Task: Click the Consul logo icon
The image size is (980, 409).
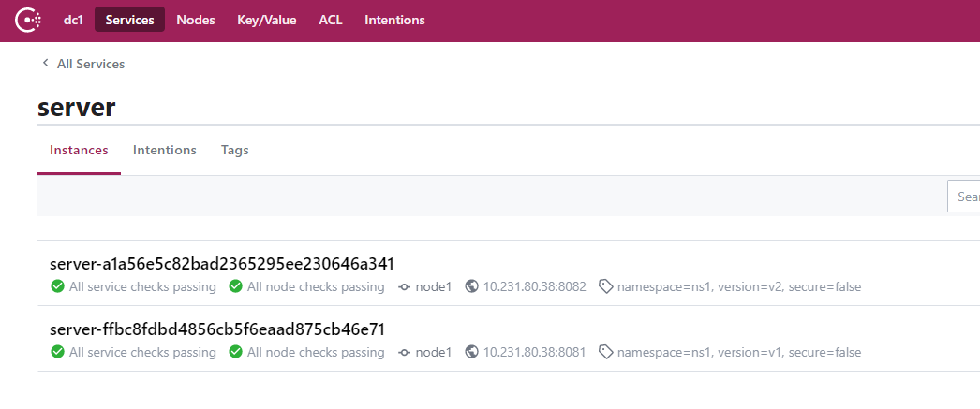Action: [x=28, y=20]
